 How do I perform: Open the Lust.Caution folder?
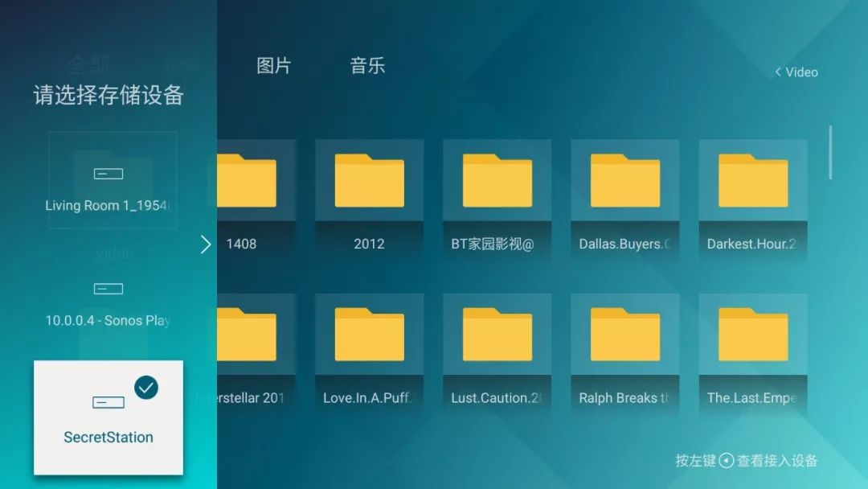pos(497,347)
